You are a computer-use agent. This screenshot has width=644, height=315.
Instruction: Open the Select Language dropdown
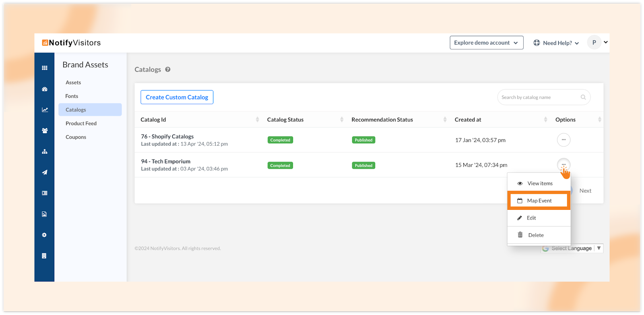(x=572, y=248)
